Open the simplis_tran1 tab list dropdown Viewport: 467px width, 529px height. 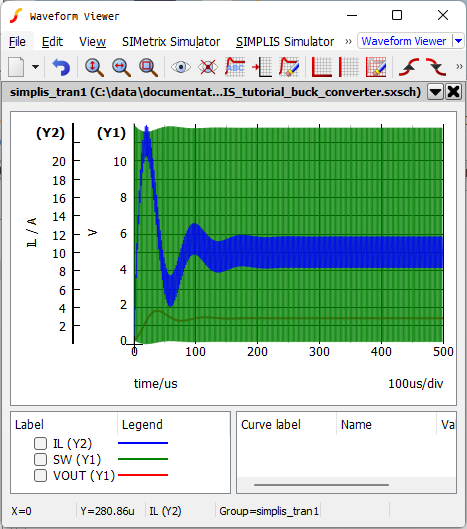coord(435,92)
